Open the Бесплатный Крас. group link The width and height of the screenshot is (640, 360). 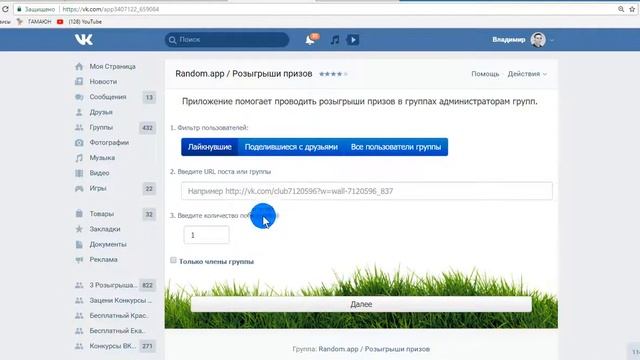[118, 316]
